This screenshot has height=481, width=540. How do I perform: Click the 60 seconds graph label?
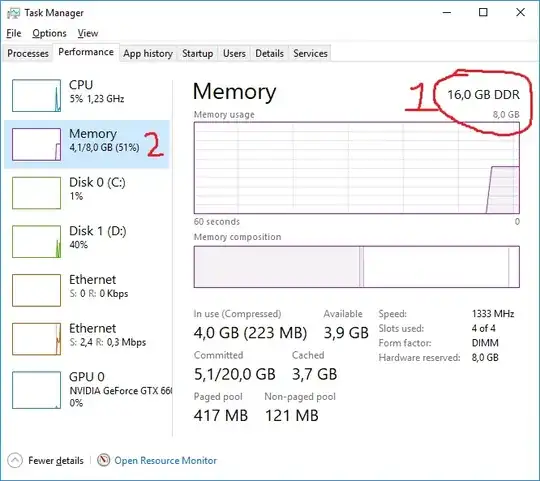coord(217,222)
